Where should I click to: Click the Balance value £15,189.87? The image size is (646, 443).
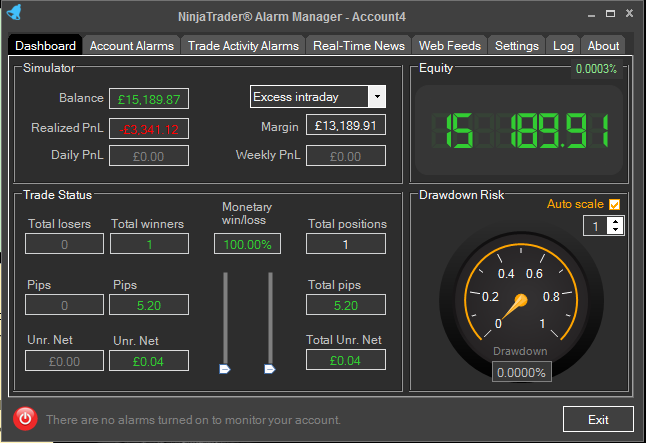click(149, 99)
